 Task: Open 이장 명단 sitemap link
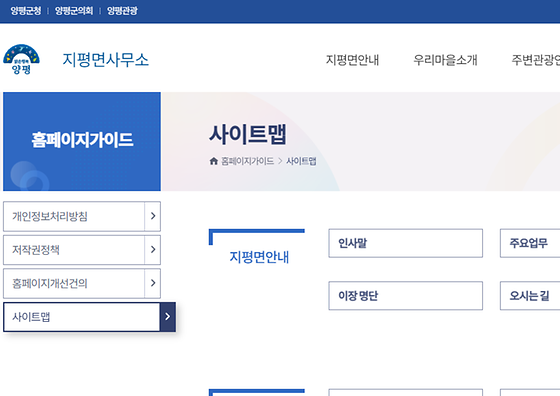pos(405,296)
